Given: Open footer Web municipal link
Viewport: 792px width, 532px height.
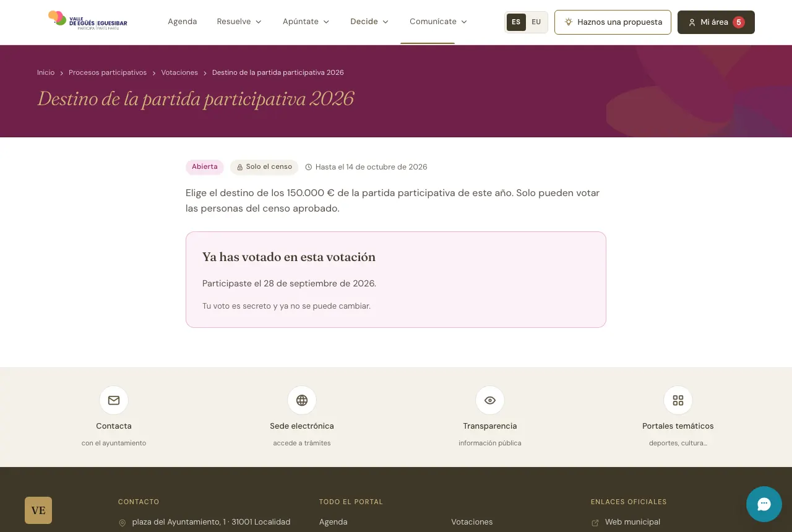Looking at the screenshot, I should click(632, 522).
